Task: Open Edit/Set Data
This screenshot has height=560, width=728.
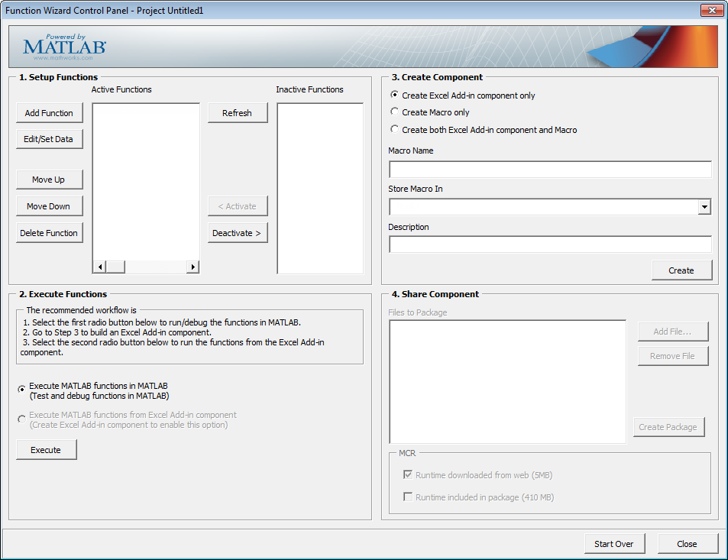Action: (x=49, y=139)
